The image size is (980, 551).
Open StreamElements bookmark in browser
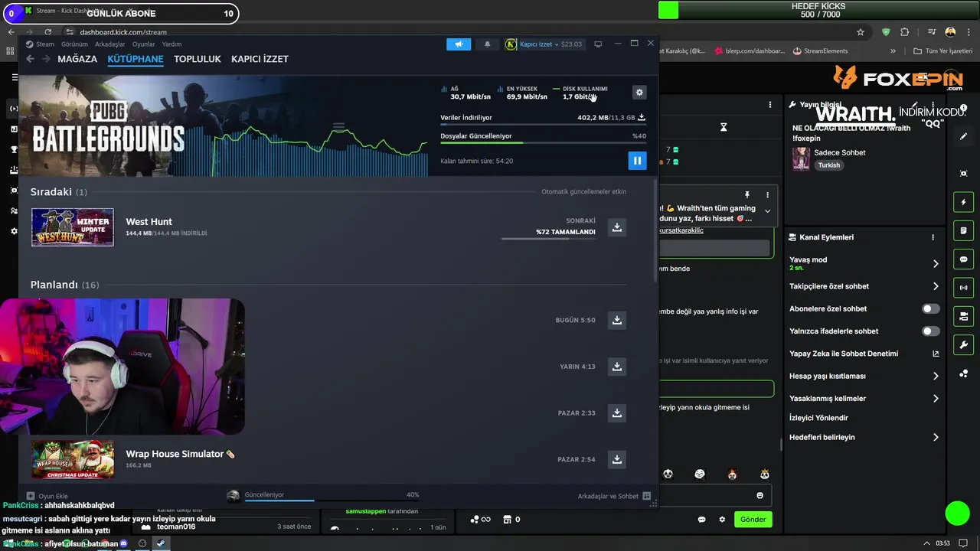(821, 51)
